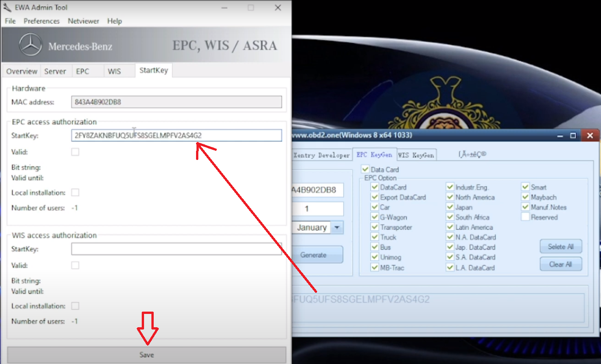Close the EWA Admin Tool window
This screenshot has width=601, height=364.
click(x=278, y=7)
